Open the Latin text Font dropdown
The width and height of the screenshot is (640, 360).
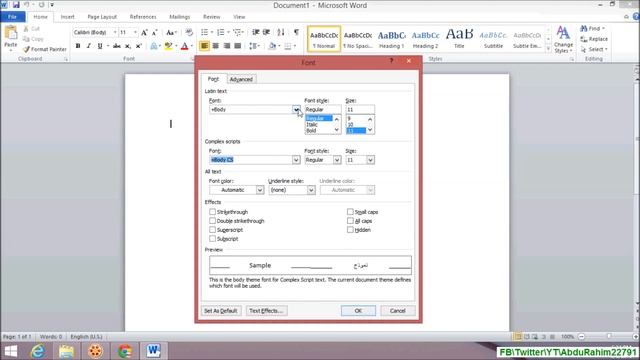click(296, 109)
